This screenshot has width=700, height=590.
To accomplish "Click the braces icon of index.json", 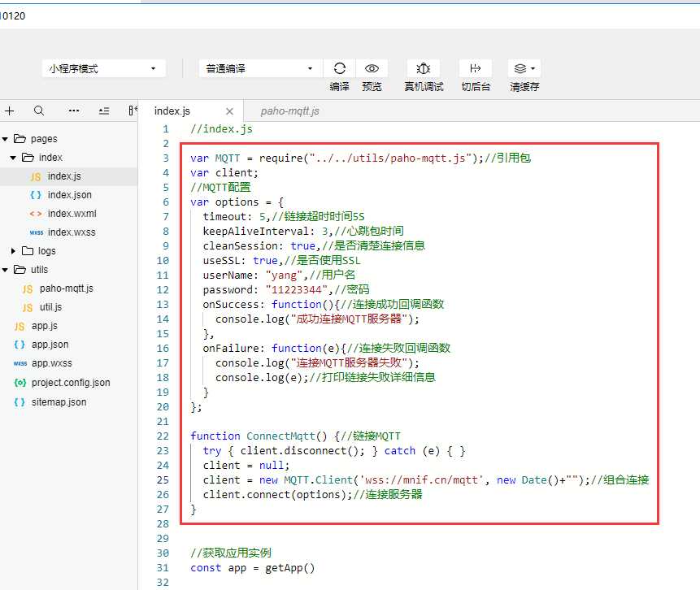I will click(35, 195).
